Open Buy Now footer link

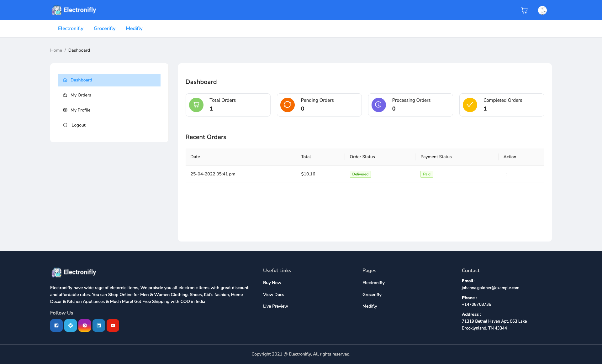tap(272, 283)
